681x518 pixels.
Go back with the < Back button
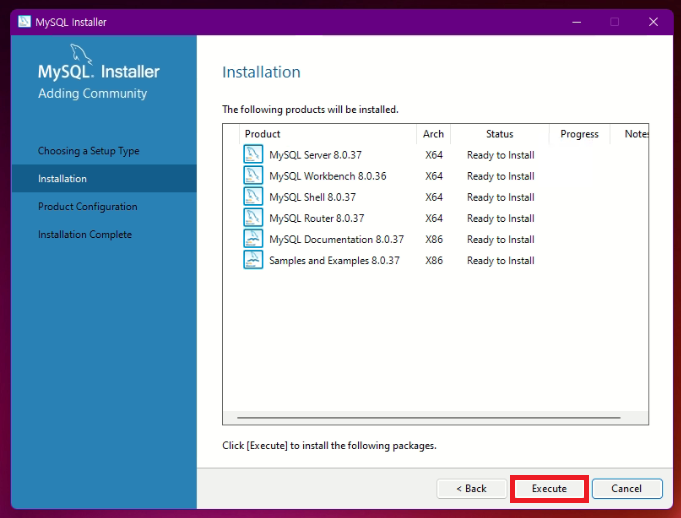pyautogui.click(x=472, y=488)
